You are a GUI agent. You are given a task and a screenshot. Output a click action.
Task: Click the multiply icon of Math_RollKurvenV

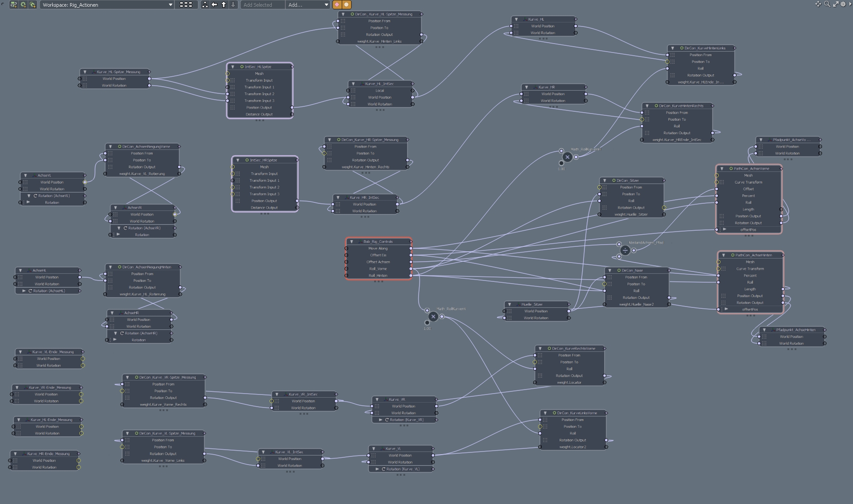pos(433,317)
